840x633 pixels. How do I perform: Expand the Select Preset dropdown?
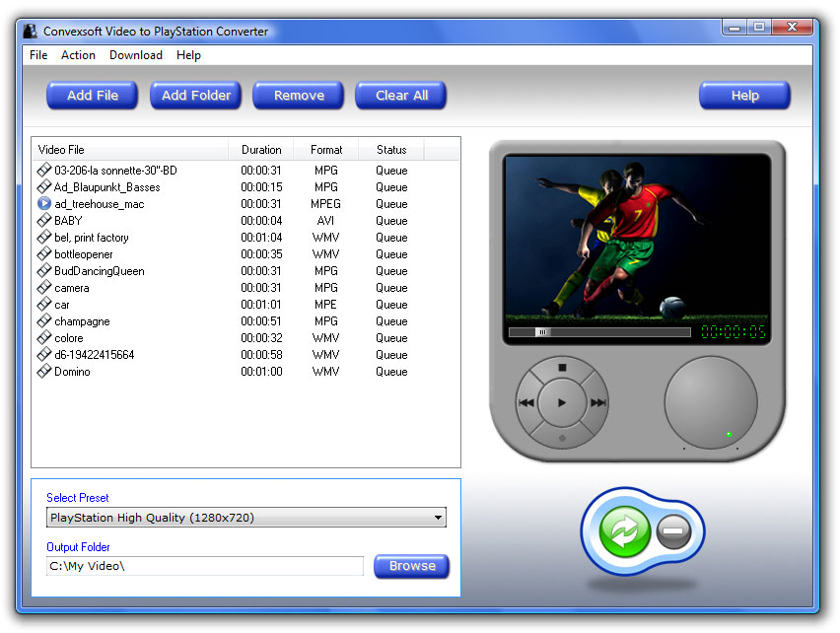tap(438, 518)
